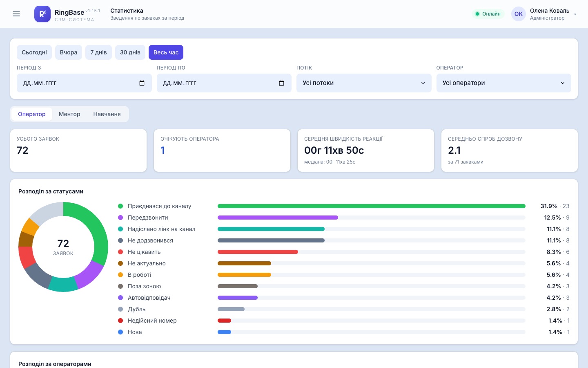588x368 pixels.
Task: Click the Поза зоною status label
Action: pos(144,286)
